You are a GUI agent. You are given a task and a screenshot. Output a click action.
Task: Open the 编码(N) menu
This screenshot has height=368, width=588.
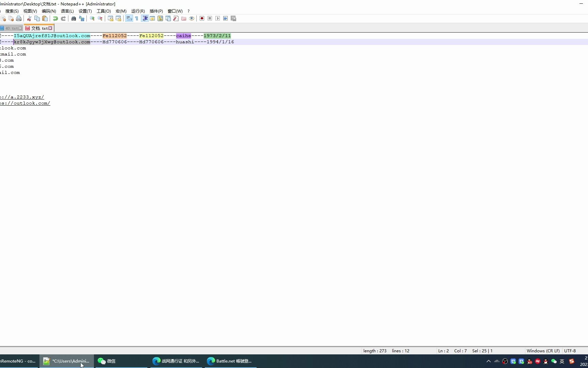[x=49, y=11]
